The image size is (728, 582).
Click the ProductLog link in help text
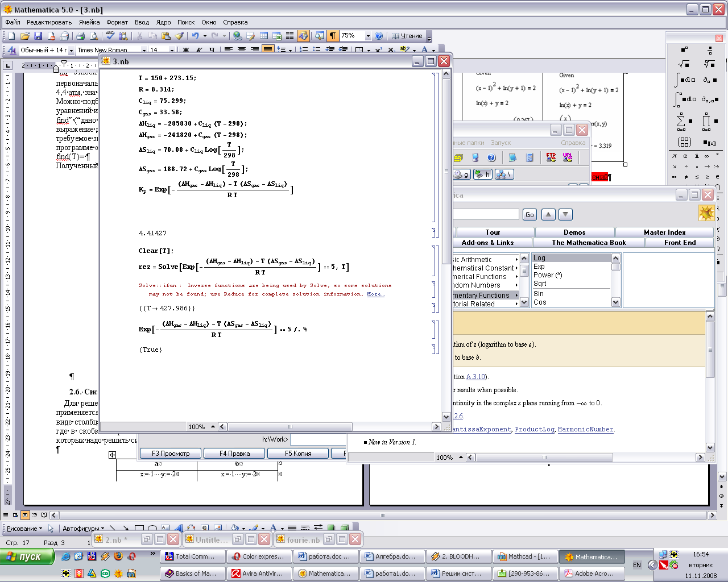pos(534,429)
